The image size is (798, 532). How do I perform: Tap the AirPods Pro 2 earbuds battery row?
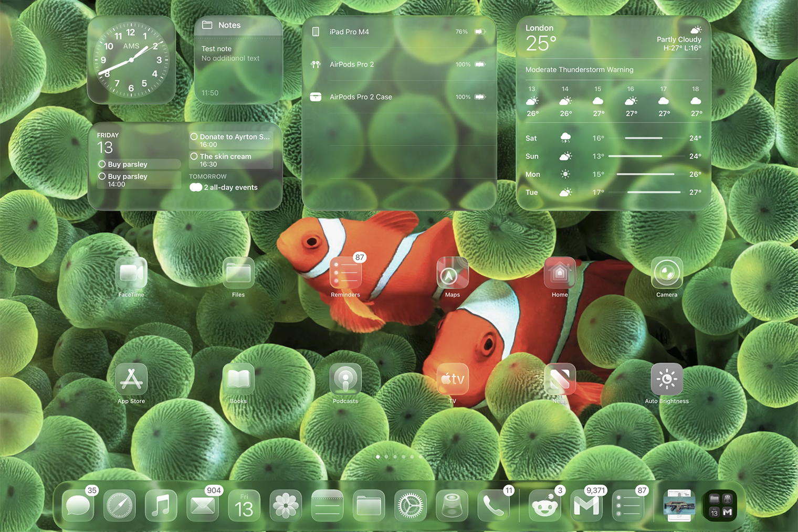click(x=400, y=65)
